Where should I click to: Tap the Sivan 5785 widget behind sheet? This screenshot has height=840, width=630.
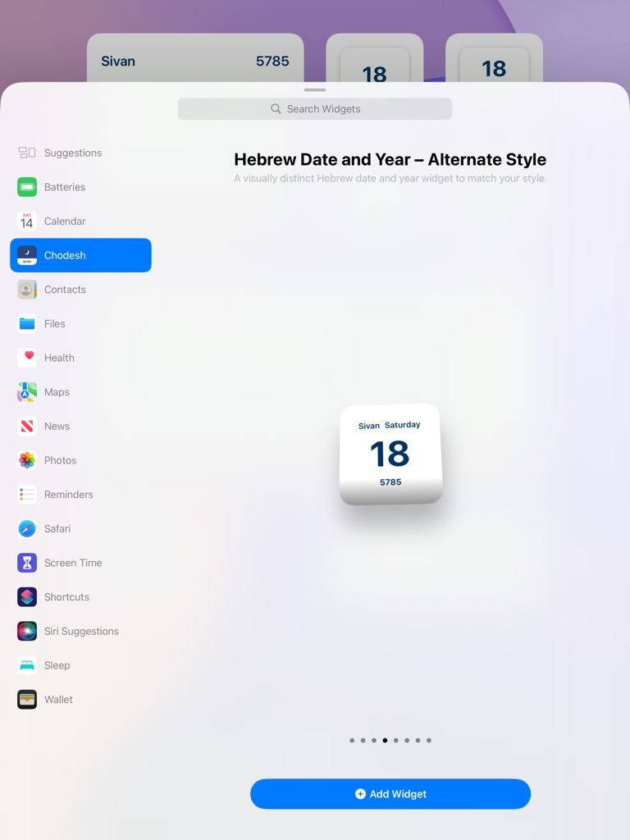195,58
